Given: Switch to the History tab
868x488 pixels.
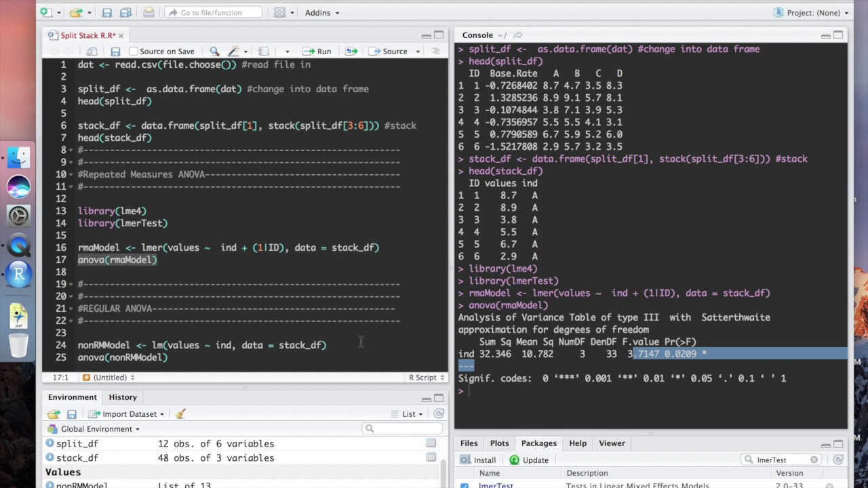Looking at the screenshot, I should click(x=123, y=397).
